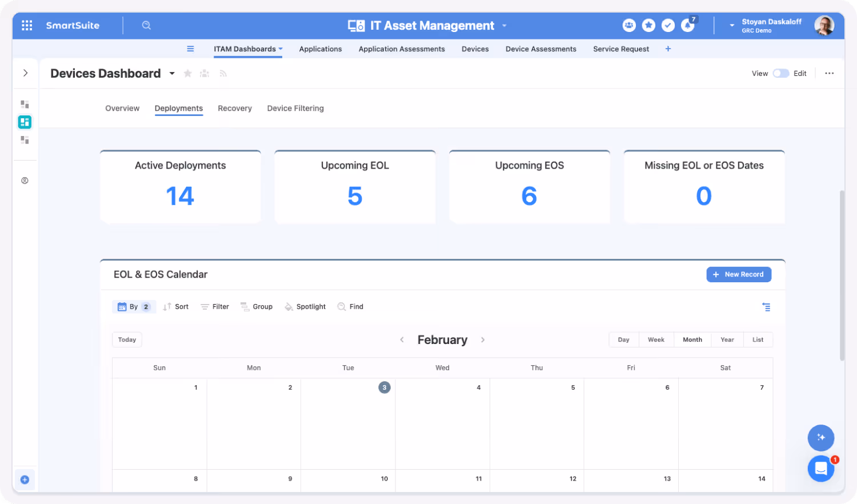This screenshot has height=504, width=857.
Task: Open the AI assistant sparkle button
Action: 821,438
